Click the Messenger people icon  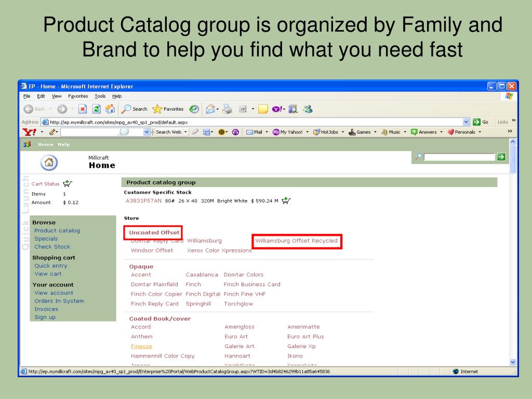(308, 109)
